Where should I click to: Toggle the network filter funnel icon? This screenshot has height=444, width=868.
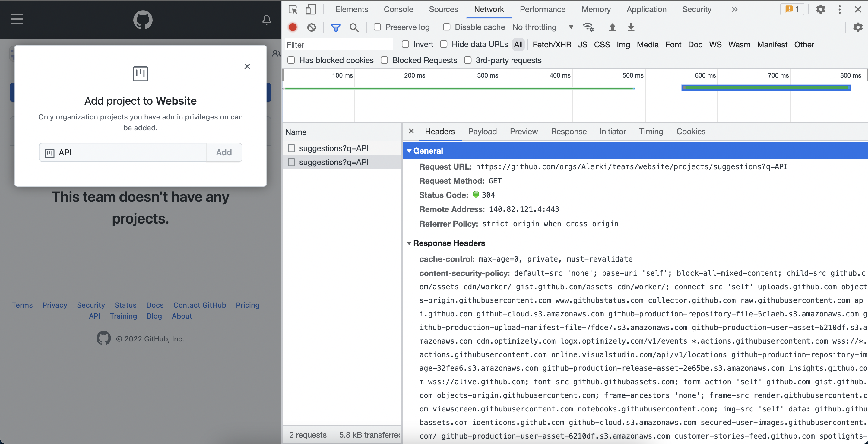335,27
